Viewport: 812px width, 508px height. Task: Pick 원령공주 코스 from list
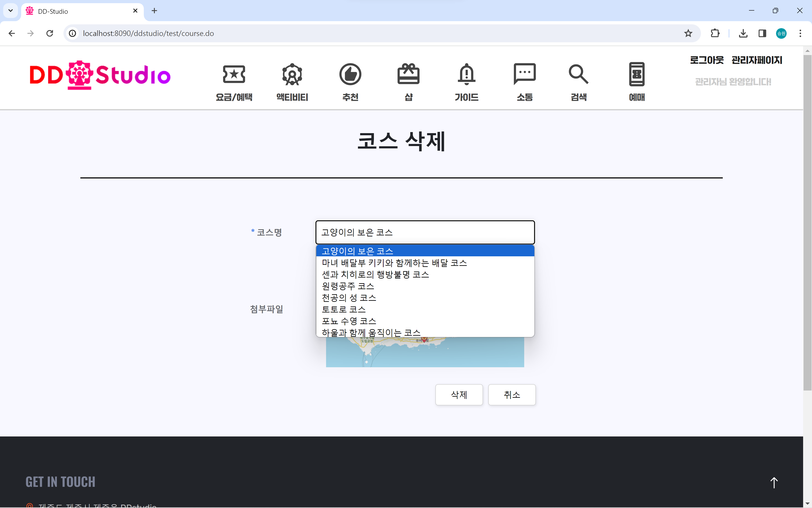425,286
